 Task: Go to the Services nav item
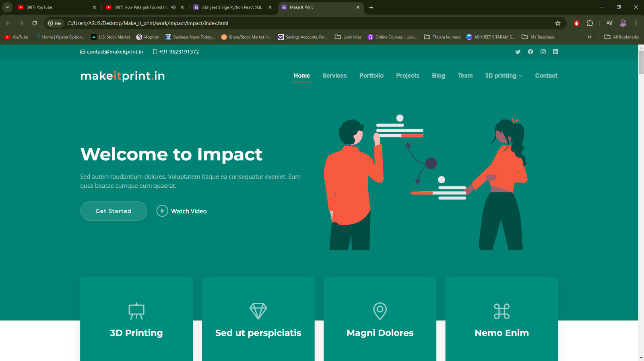[x=334, y=76]
